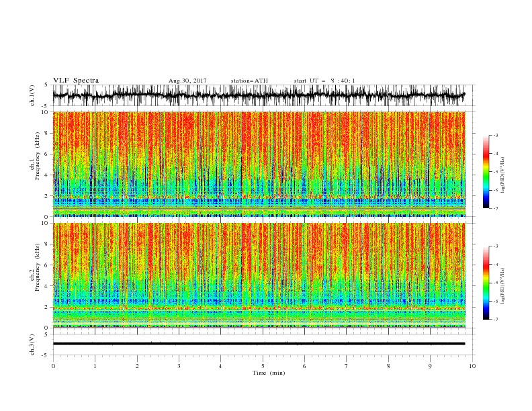This screenshot has height=411, width=532.
Task: Click time axis tick label "1"
Action: pyautogui.click(x=95, y=366)
